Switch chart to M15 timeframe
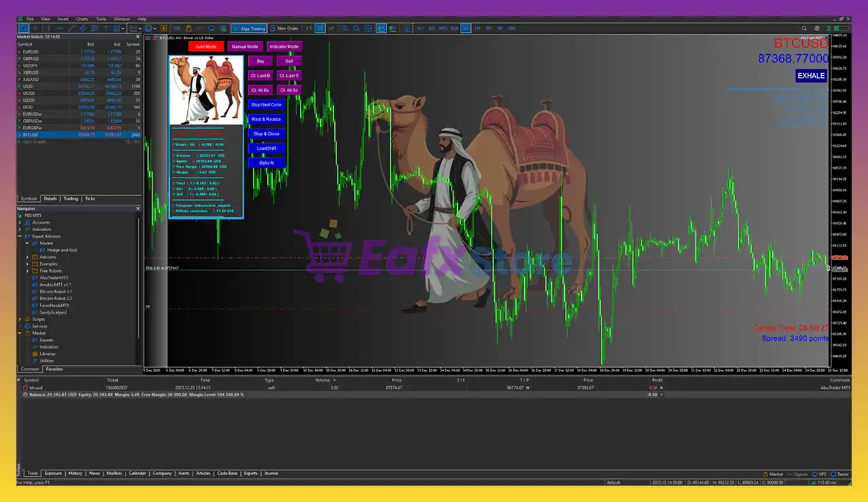This screenshot has height=502, width=868. 443,28
